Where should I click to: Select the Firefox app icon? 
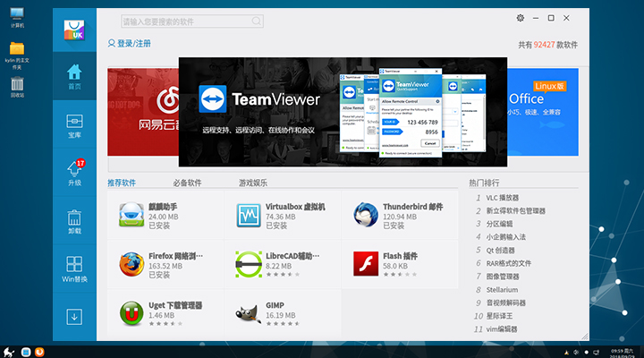pyautogui.click(x=131, y=262)
